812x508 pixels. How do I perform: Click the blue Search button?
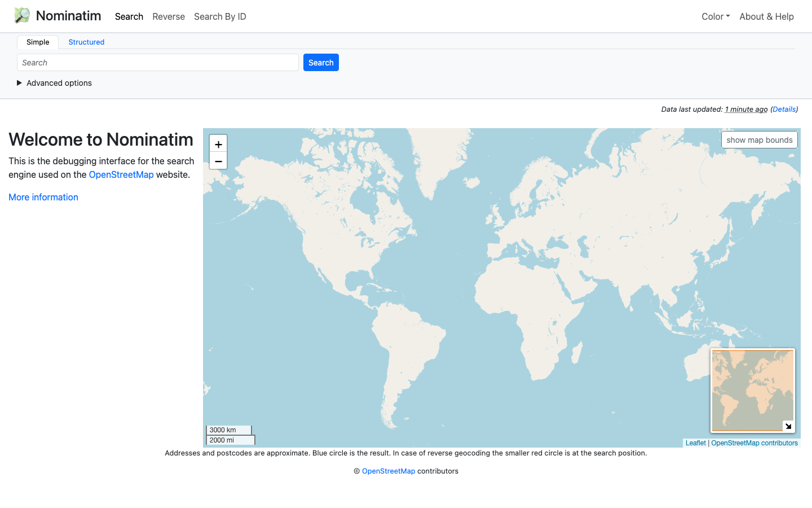point(321,63)
